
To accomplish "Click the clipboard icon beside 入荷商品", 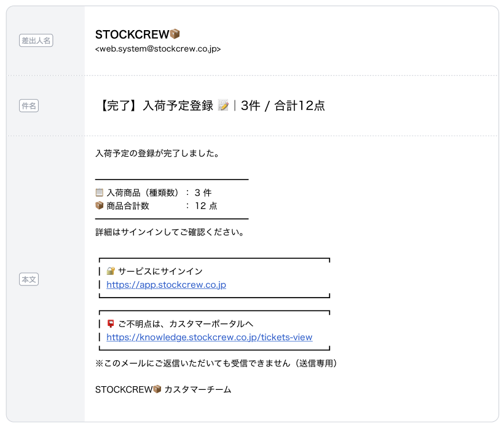I will (100, 192).
